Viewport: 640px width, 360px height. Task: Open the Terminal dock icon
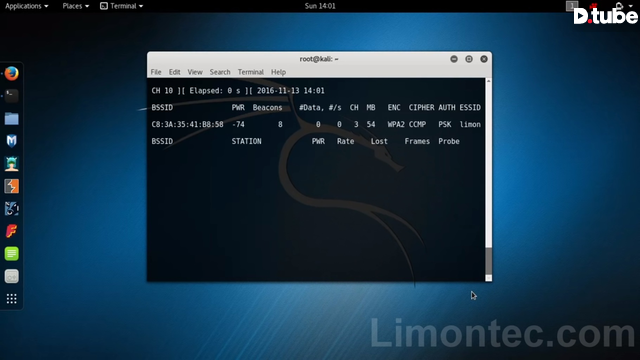click(x=11, y=96)
